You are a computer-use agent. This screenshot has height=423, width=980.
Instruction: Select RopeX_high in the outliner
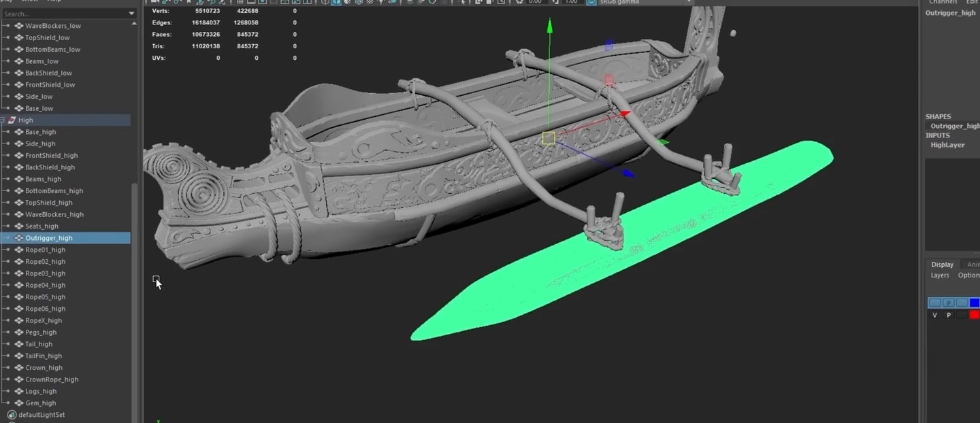(x=44, y=321)
